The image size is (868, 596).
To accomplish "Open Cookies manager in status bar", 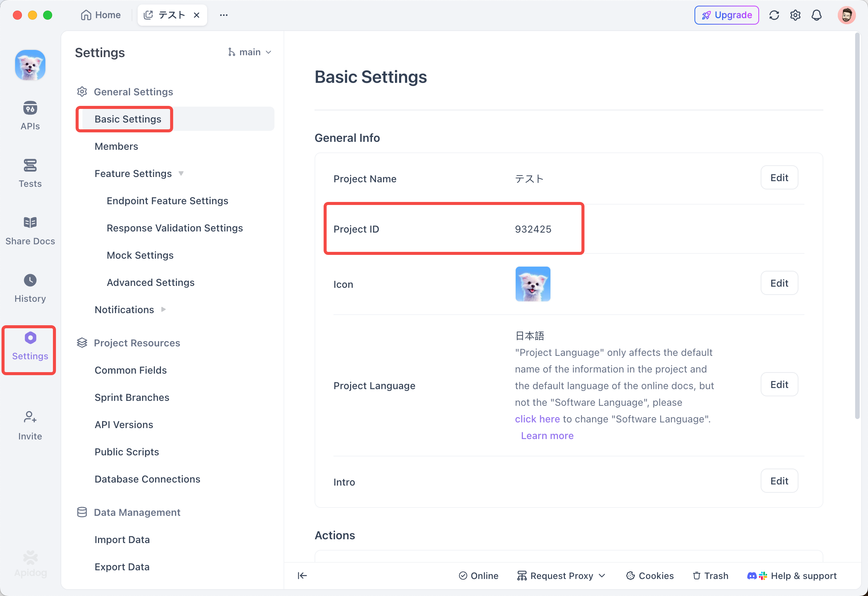I will pyautogui.click(x=650, y=575).
